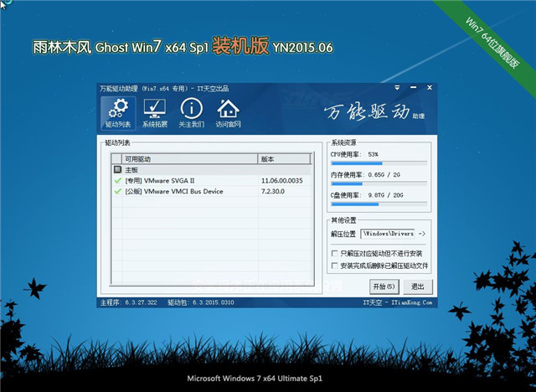Toggle the 主板 category checkbox

(117, 169)
